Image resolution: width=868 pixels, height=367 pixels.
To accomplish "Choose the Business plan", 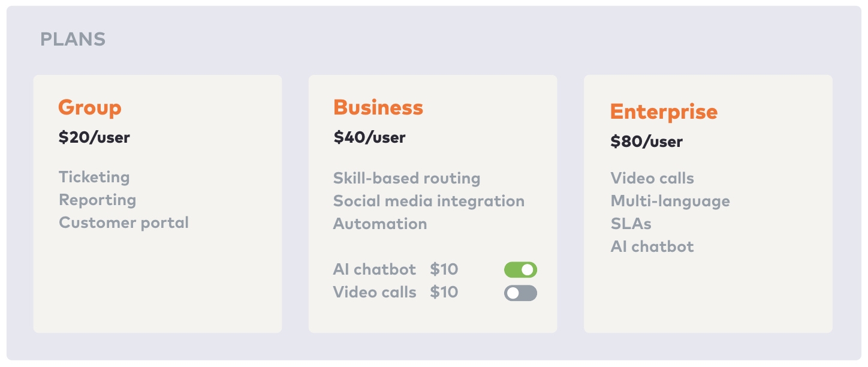I will pos(433,204).
